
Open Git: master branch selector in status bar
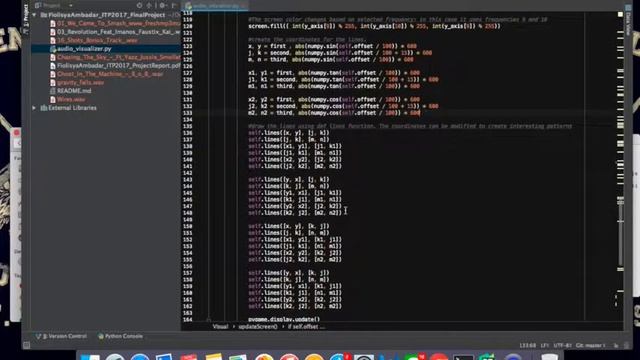pyautogui.click(x=591, y=346)
